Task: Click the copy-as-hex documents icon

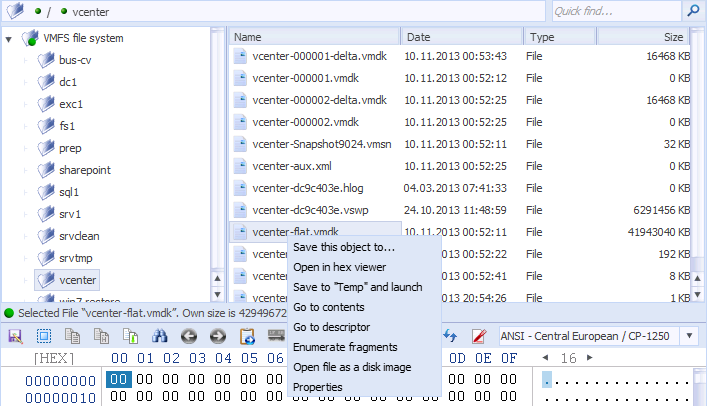Action: [101, 336]
